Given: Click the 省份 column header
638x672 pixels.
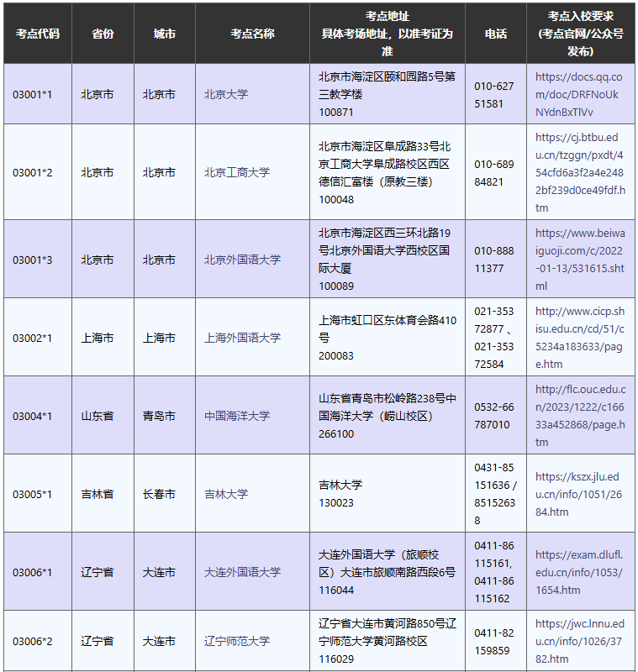Looking at the screenshot, I should coord(103,34).
